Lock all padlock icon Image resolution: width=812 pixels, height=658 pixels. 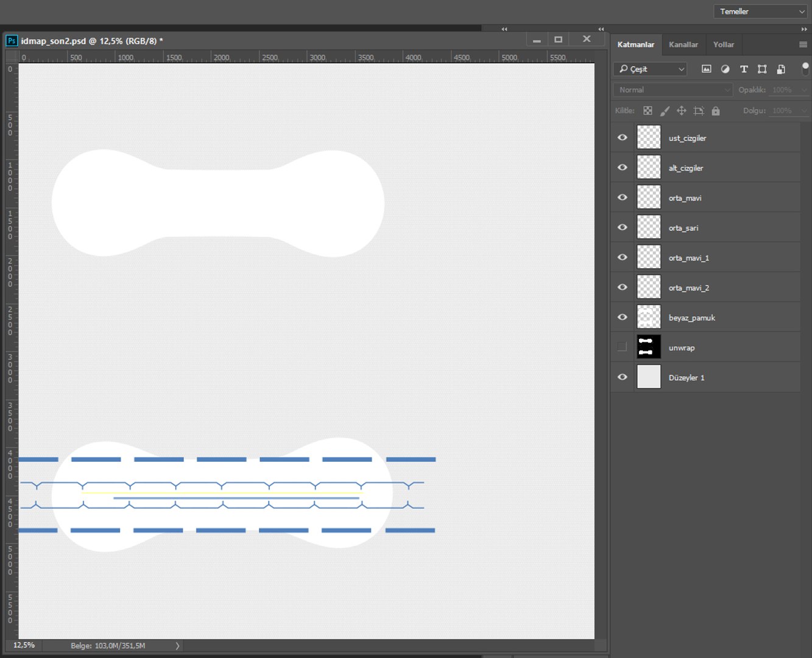(716, 111)
